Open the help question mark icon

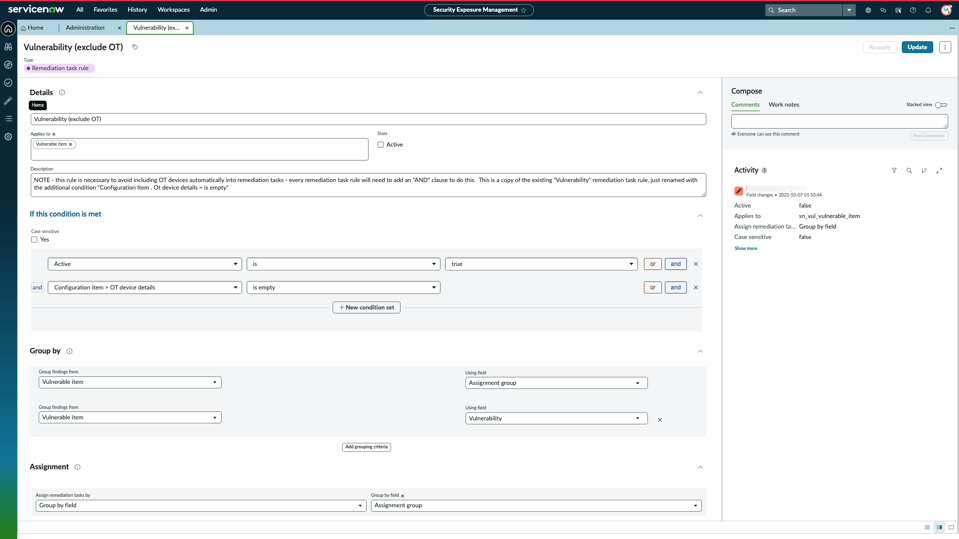(x=913, y=10)
